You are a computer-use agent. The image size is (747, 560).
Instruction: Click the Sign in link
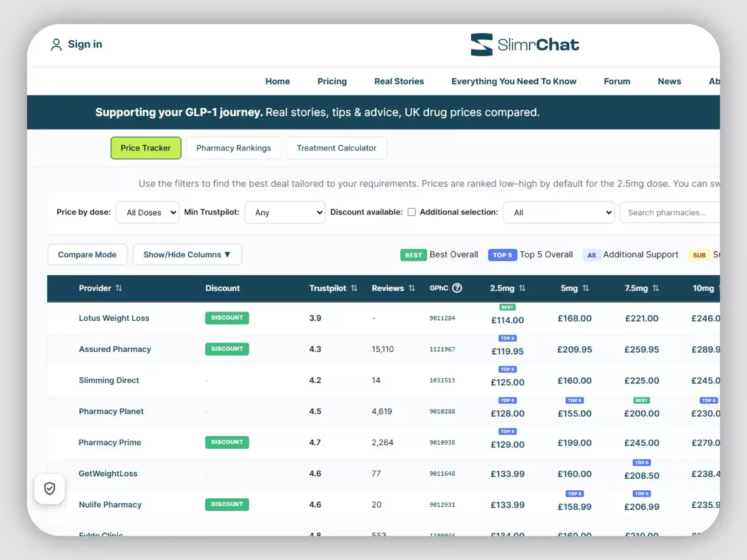coord(85,44)
